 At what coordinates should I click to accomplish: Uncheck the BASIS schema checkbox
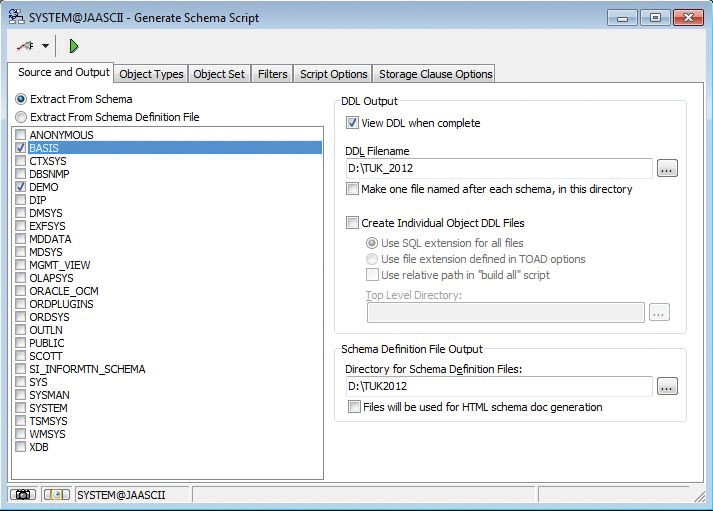(20, 148)
